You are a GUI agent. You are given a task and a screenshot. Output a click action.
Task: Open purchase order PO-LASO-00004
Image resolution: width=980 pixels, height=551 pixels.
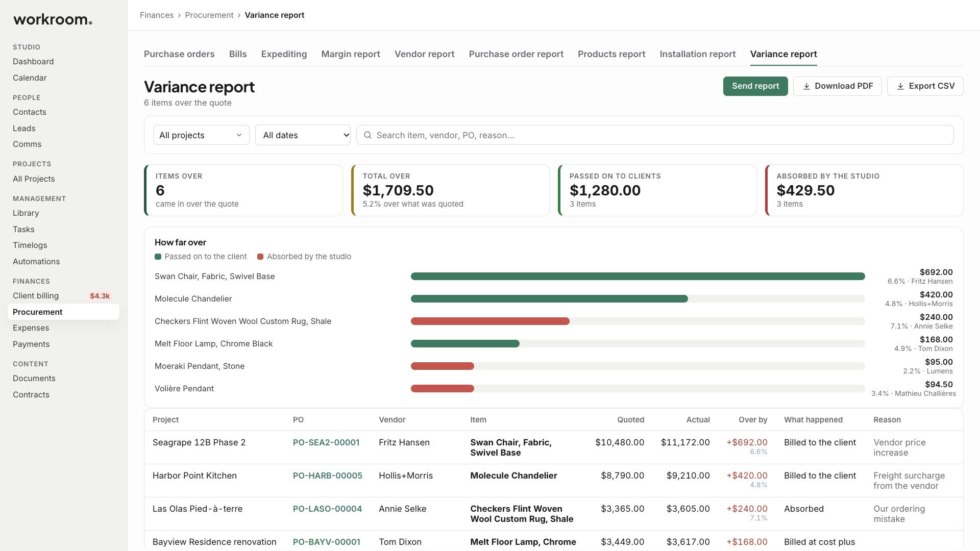tap(327, 509)
